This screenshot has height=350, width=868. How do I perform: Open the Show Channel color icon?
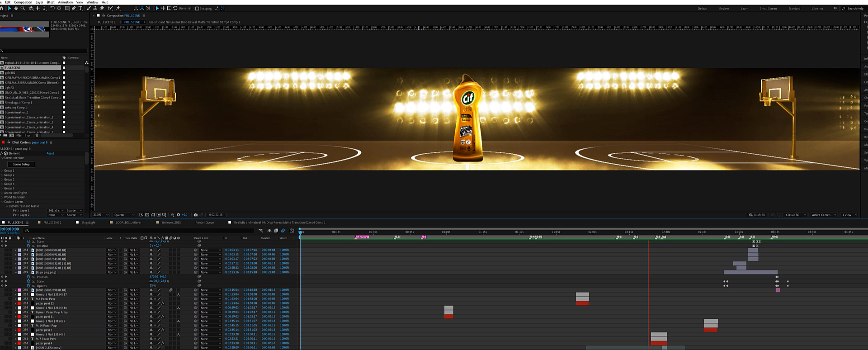tap(173, 215)
